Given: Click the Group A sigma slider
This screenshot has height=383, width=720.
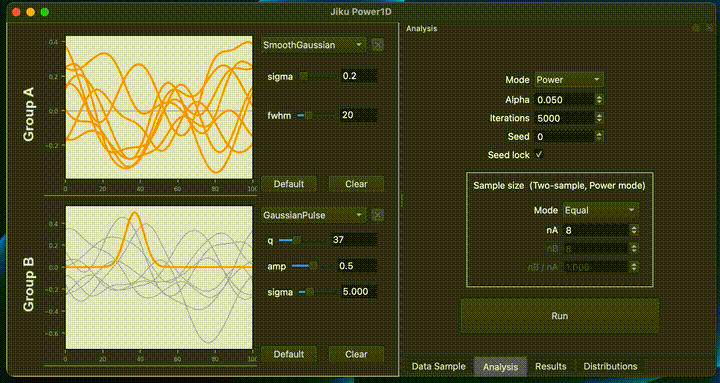Looking at the screenshot, I should click(317, 76).
